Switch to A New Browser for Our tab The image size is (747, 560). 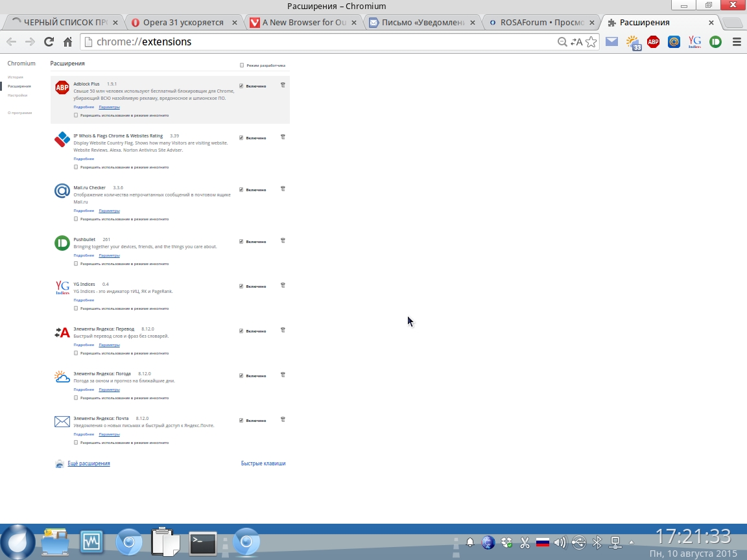coord(303,23)
